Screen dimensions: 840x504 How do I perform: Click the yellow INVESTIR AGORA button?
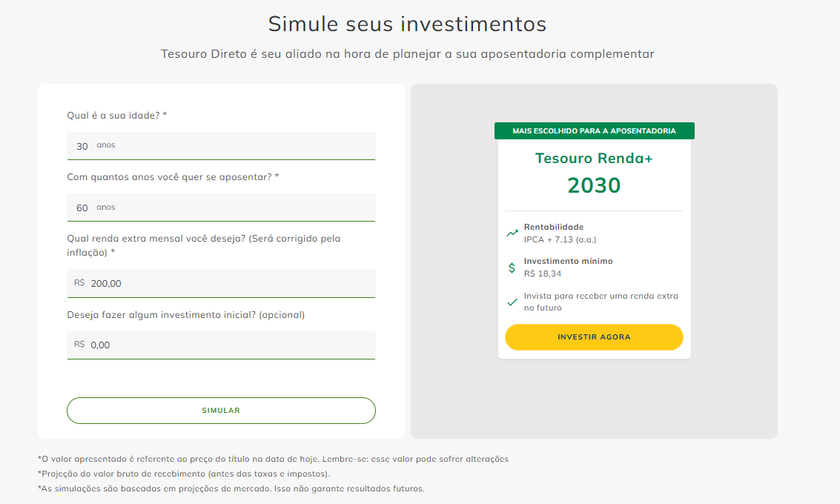[594, 337]
